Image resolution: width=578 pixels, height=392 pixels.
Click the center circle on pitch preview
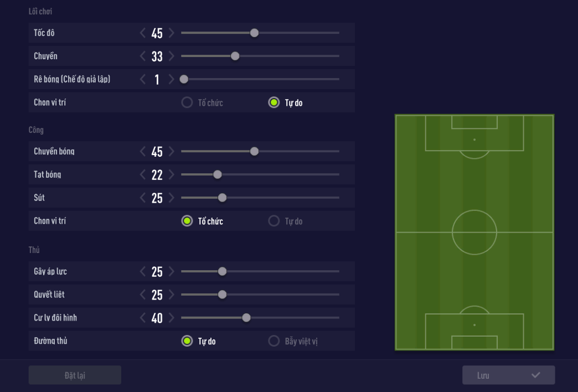click(474, 233)
